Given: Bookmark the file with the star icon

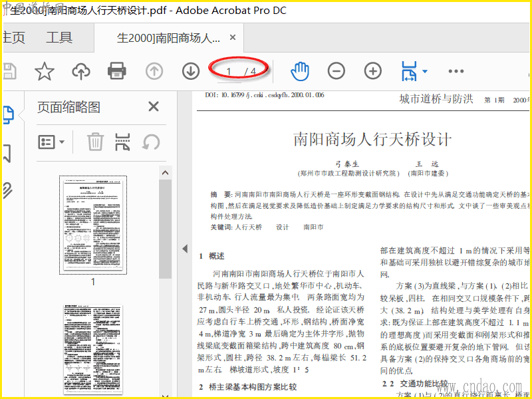Looking at the screenshot, I should 45,71.
